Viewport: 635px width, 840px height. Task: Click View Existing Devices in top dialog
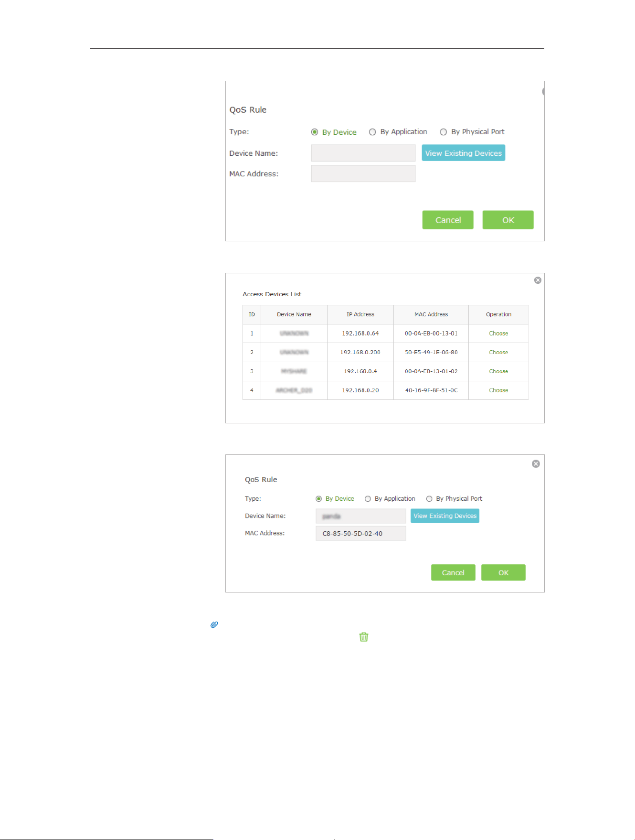463,153
